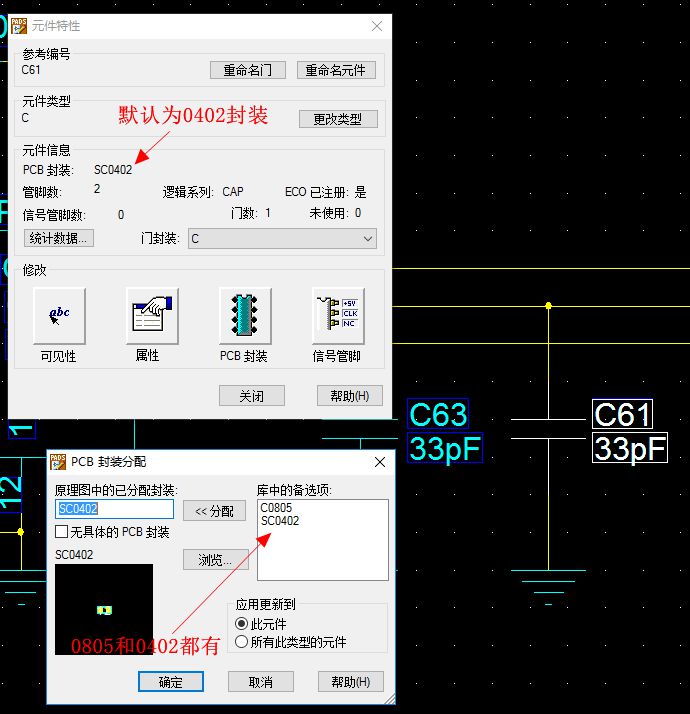This screenshot has width=690, height=714.
Task: Open 统计数据... statistics button
Action: 59,238
